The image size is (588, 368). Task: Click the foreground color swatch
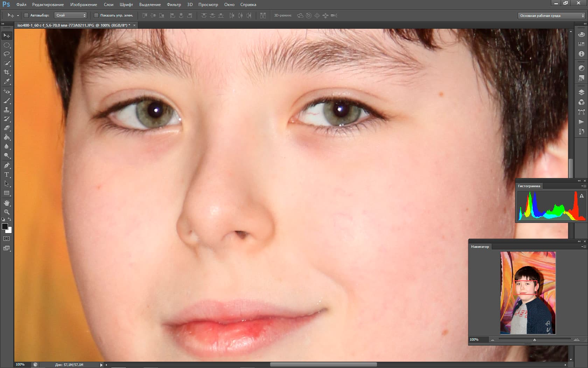point(5,226)
